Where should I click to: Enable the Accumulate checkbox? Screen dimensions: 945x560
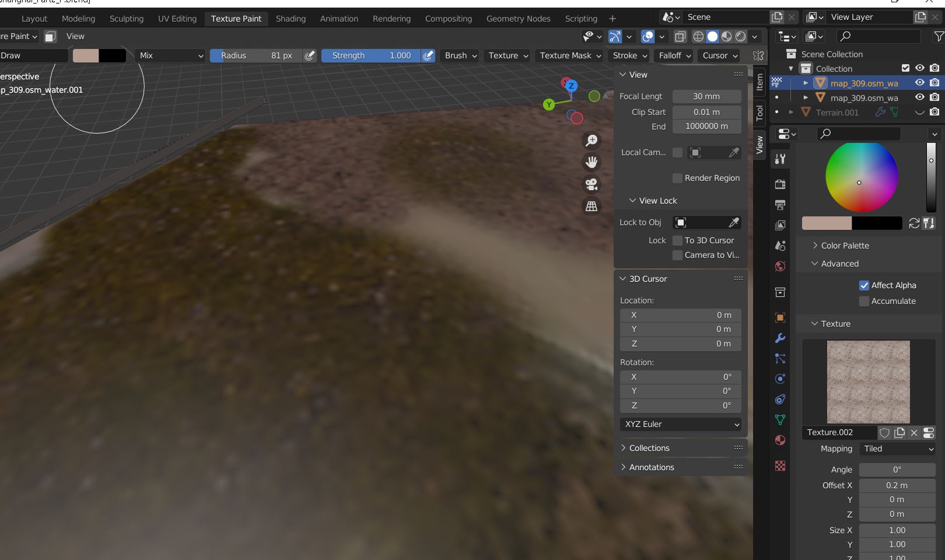864,301
